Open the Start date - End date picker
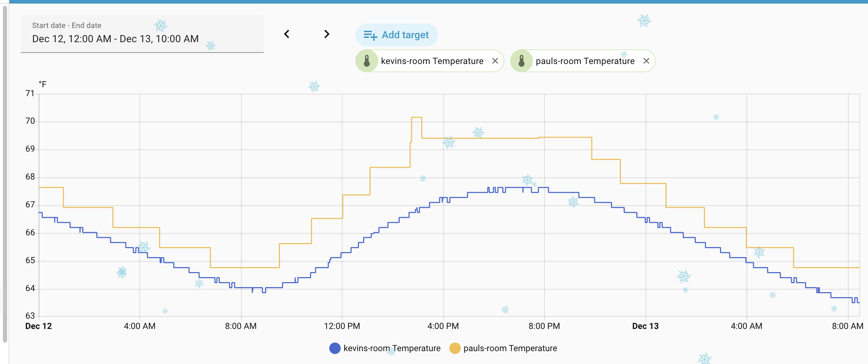This screenshot has height=364, width=868. coord(142,34)
